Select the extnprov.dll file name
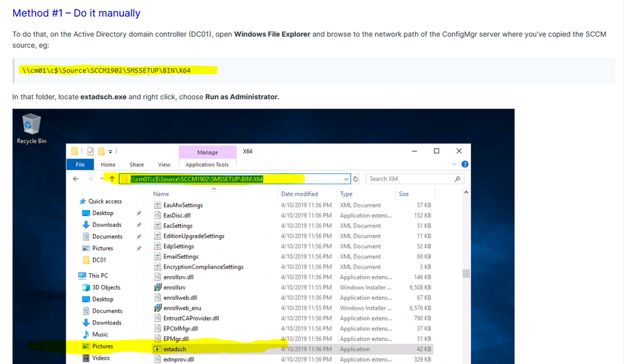The width and height of the screenshot is (624, 364). [x=178, y=359]
